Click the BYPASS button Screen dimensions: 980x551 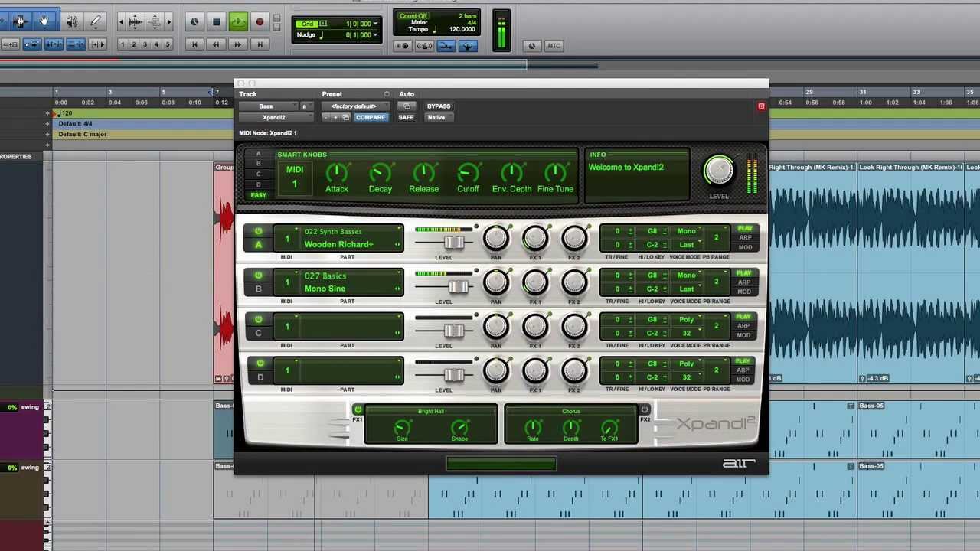439,106
